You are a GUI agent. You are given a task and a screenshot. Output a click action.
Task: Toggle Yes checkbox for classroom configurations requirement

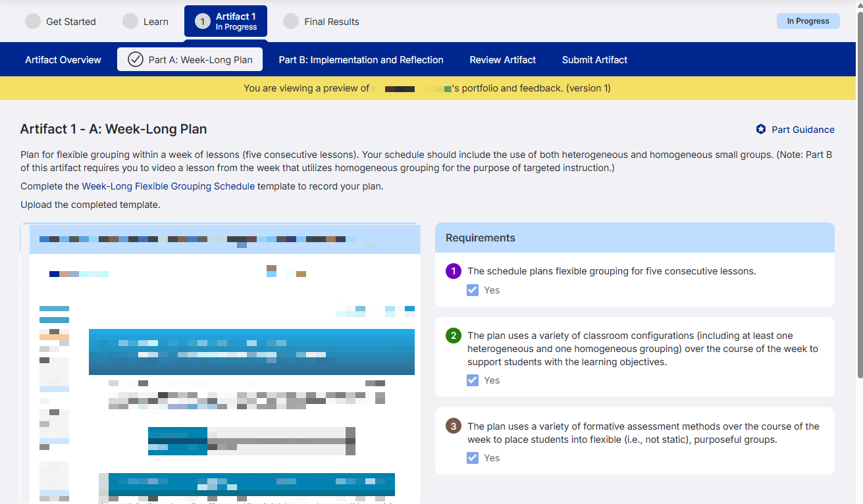click(473, 380)
